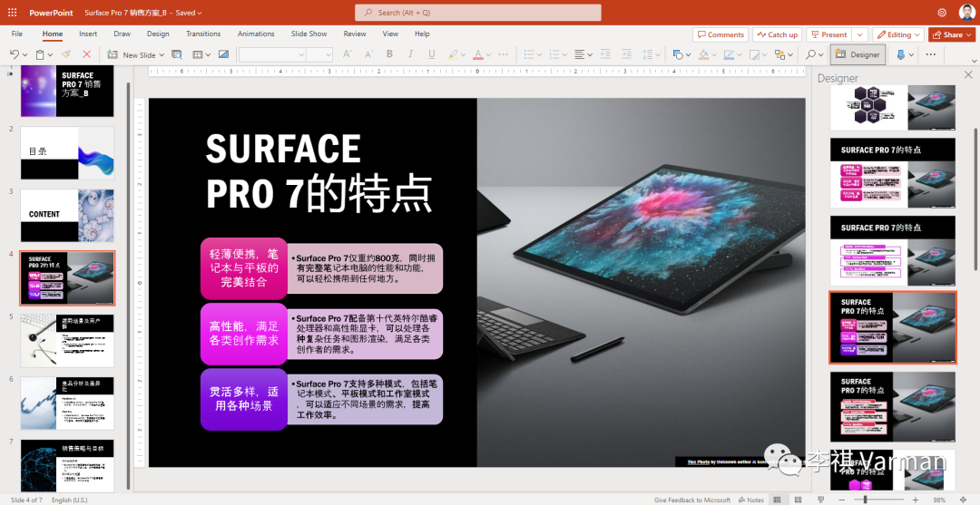Switch to Normal view in the status bar
The width and height of the screenshot is (980, 505).
777,500
